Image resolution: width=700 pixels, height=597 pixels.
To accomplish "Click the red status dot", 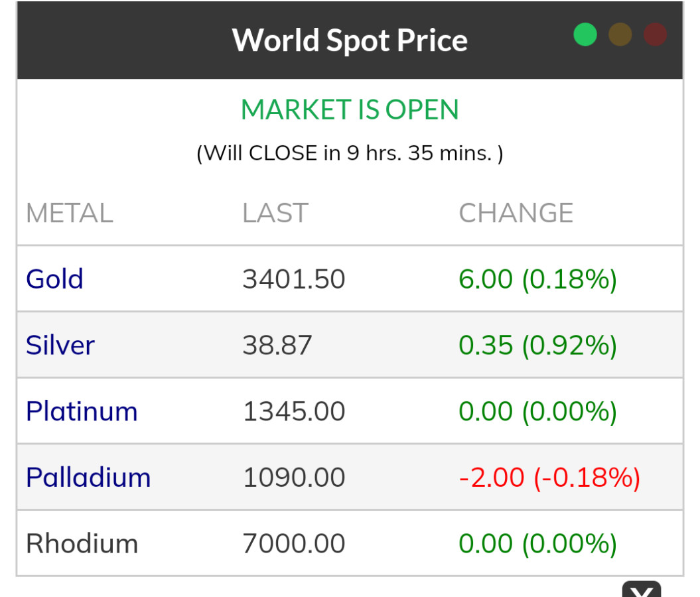I will (x=655, y=34).
